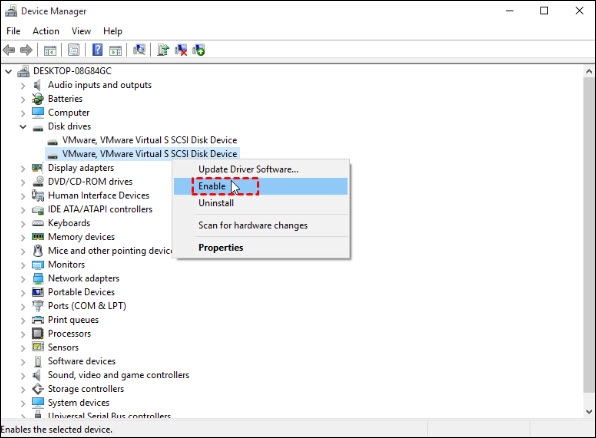
Task: Click the Memory devices label
Action: [x=81, y=237]
